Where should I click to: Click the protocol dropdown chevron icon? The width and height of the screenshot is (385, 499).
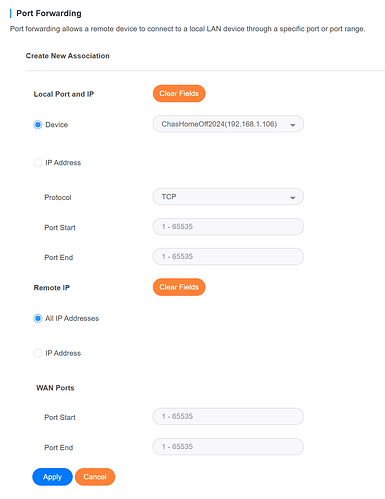pyautogui.click(x=293, y=198)
